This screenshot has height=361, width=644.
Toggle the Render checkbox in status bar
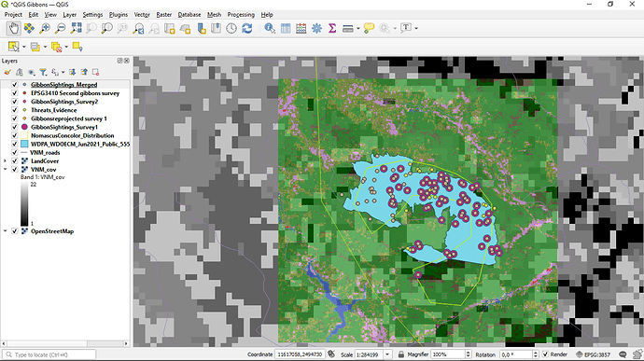pyautogui.click(x=545, y=354)
